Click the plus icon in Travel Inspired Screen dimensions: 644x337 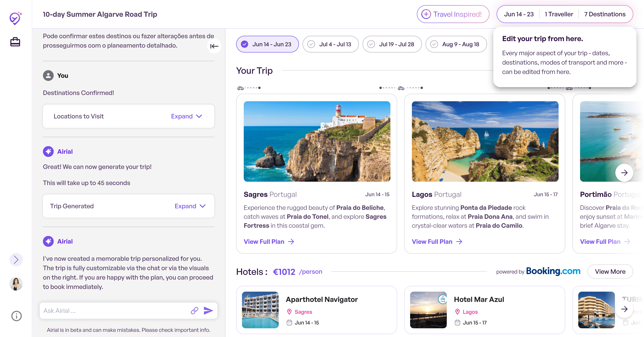point(426,14)
